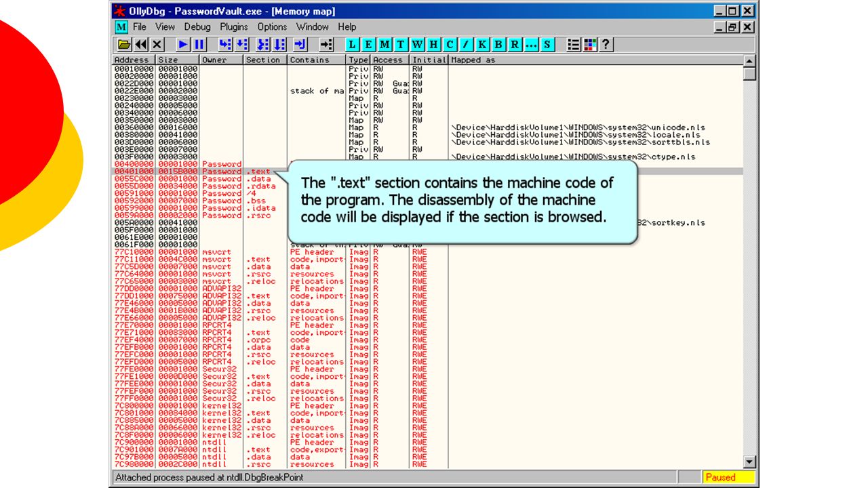Viewport: 868px width, 488px height.
Task: Click the Trace into toolbar icon
Action: click(x=264, y=45)
